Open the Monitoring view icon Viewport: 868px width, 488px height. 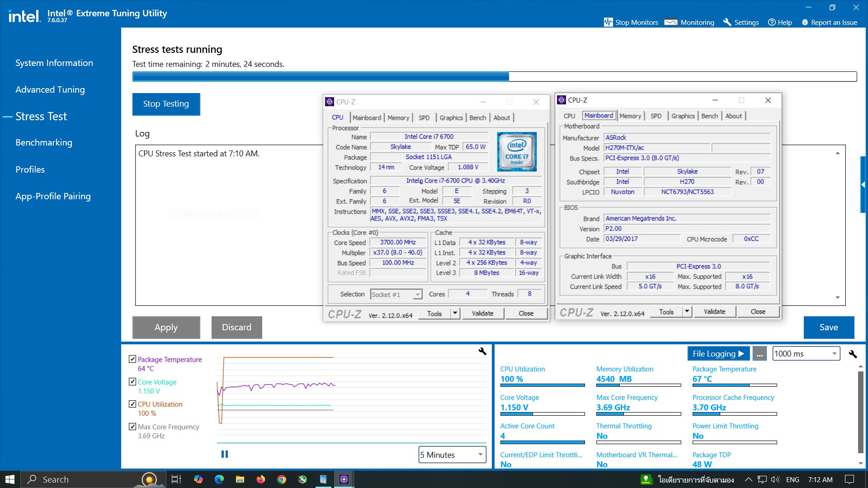tap(671, 22)
